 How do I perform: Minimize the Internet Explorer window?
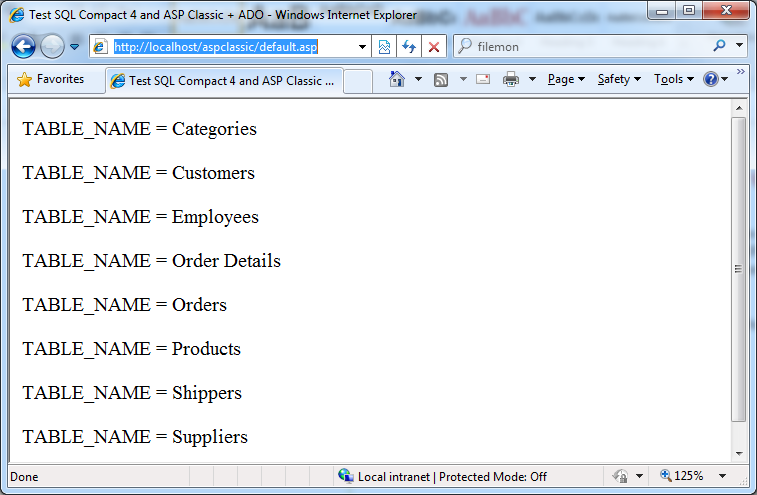tap(662, 11)
